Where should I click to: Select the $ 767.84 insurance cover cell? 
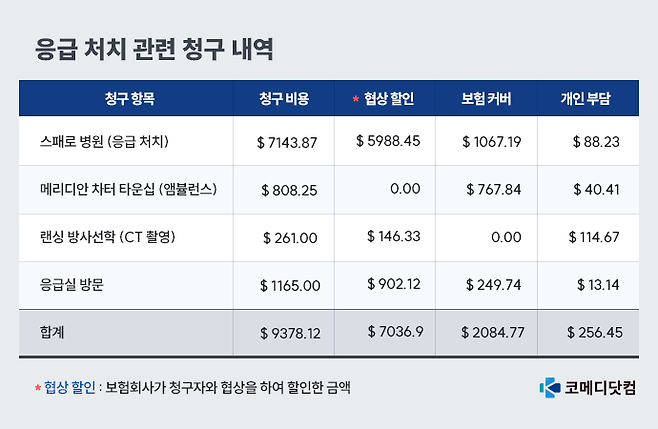click(492, 189)
